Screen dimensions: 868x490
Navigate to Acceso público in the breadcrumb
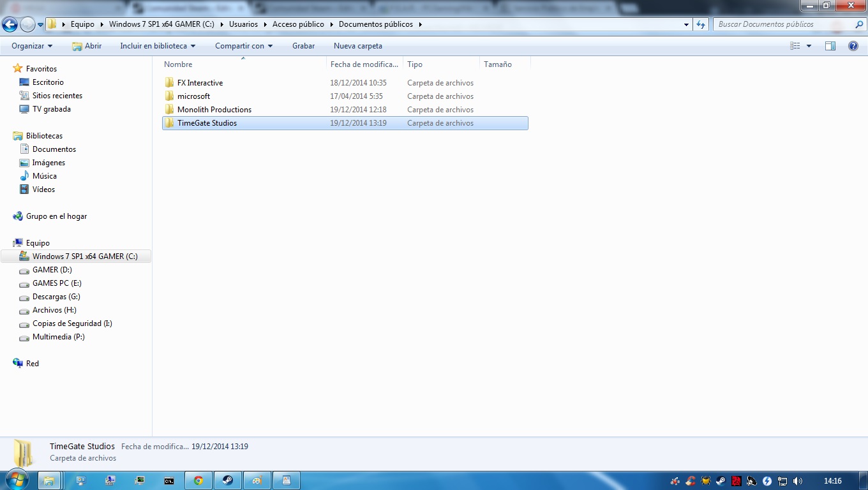click(298, 24)
